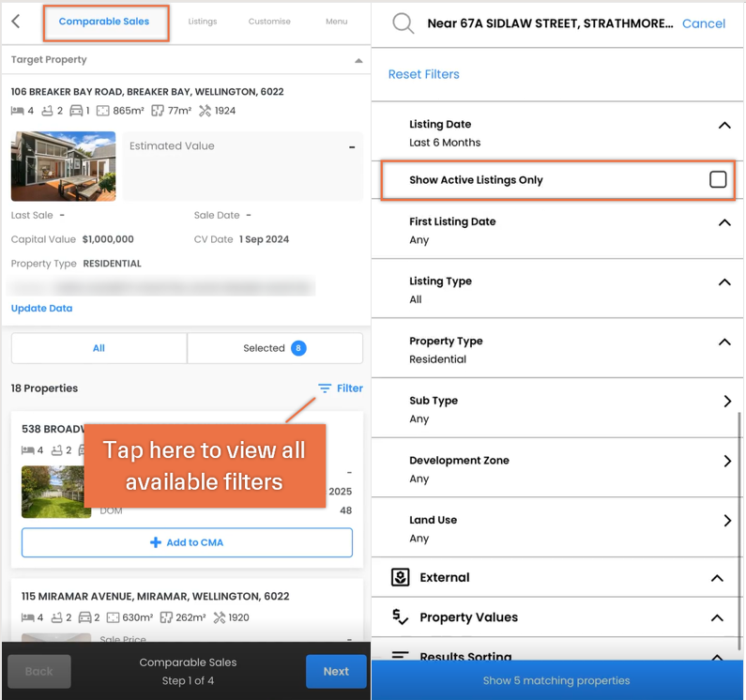Open the Sub Type filter chevron
Screen dimensions: 746x700
[727, 402]
